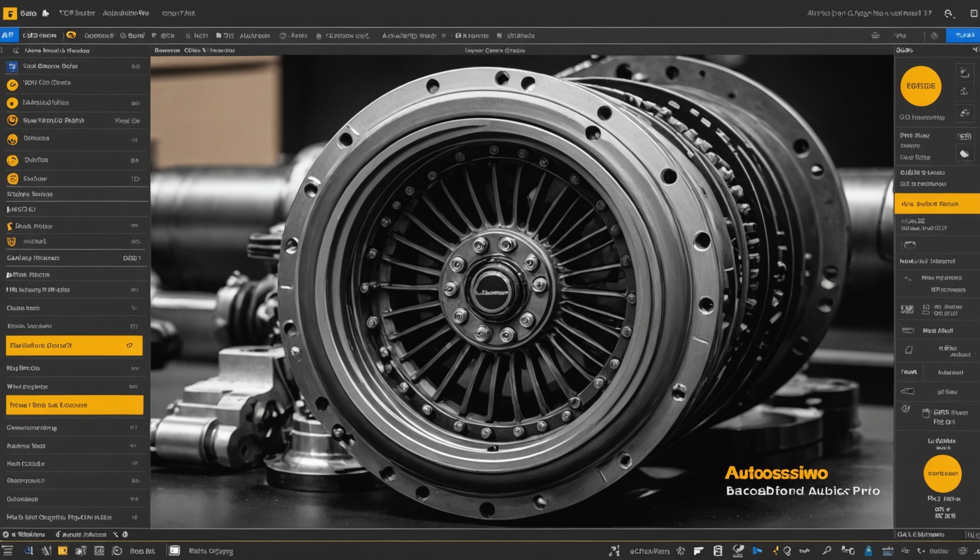The height and width of the screenshot is (560, 980).
Task: Toggle the checkbox icon beside 'Rabts' in toolbar
Action: [283, 35]
